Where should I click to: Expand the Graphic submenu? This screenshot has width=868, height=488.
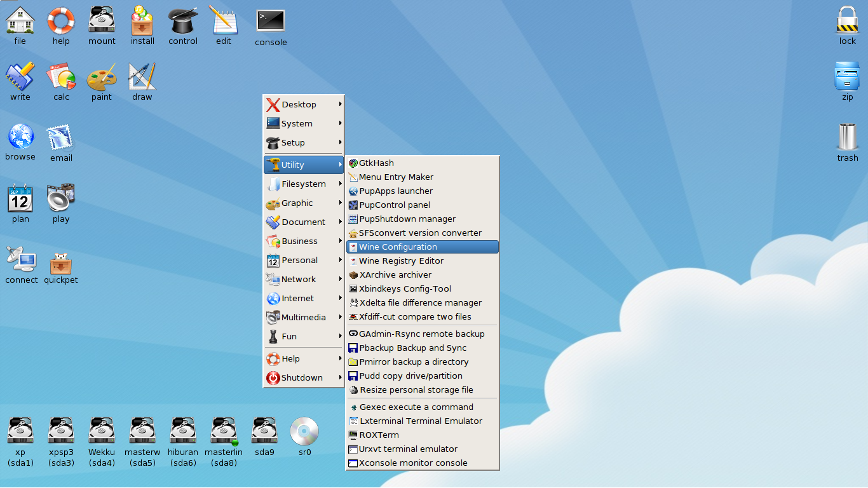(304, 203)
